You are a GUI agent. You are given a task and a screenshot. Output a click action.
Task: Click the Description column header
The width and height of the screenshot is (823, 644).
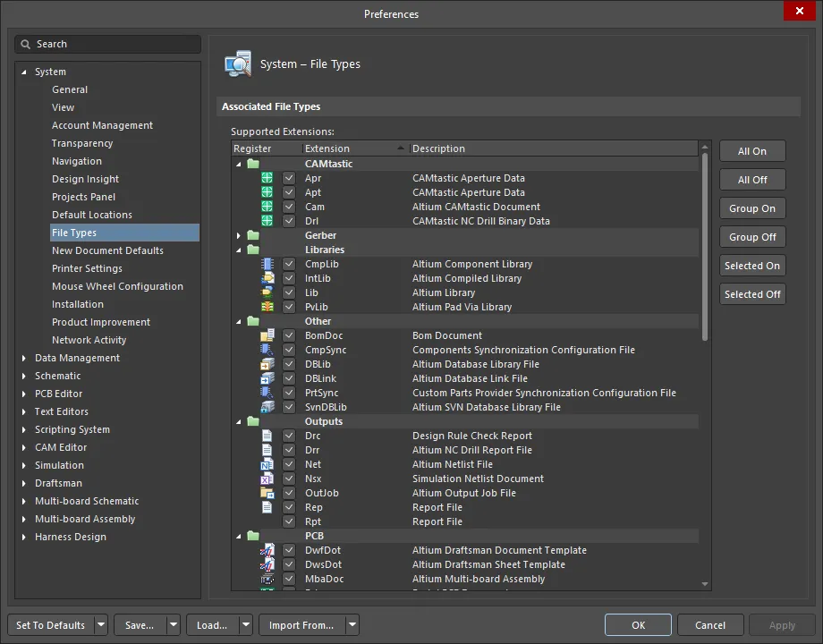[553, 148]
